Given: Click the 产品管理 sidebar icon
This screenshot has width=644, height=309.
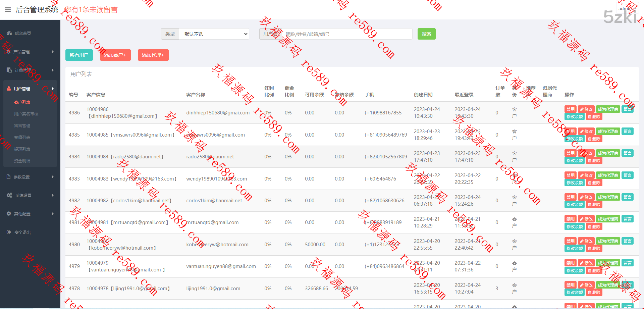Looking at the screenshot, I should click(8, 52).
